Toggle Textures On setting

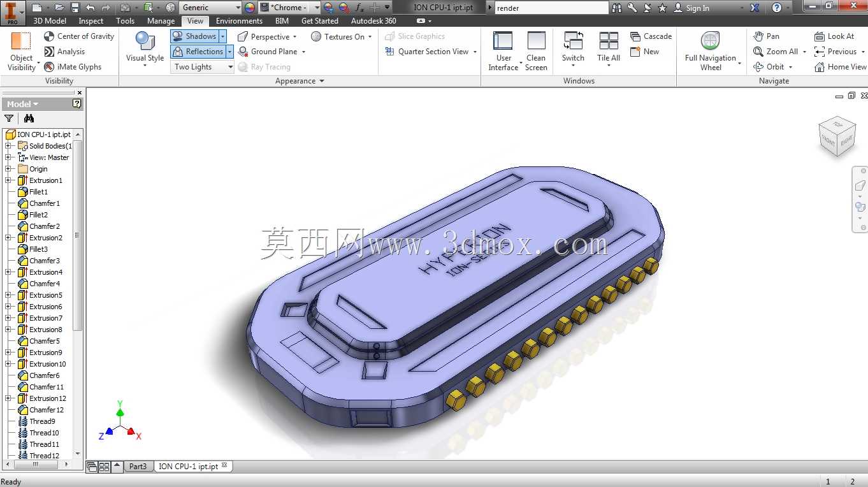click(338, 36)
